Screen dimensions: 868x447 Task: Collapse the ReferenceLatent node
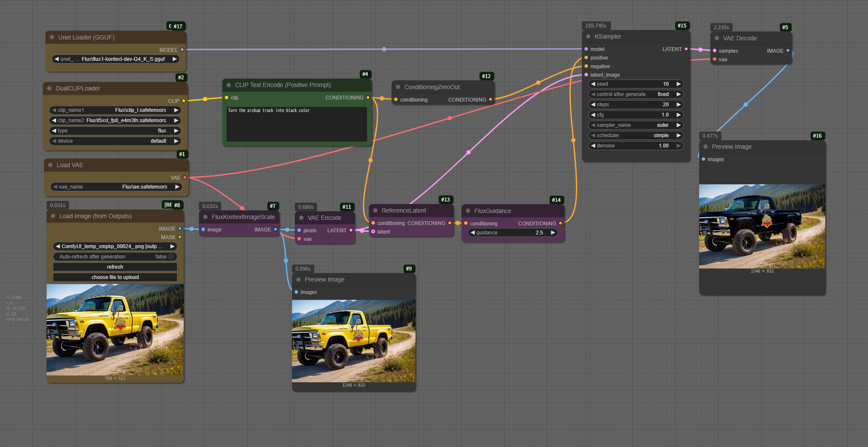point(375,210)
